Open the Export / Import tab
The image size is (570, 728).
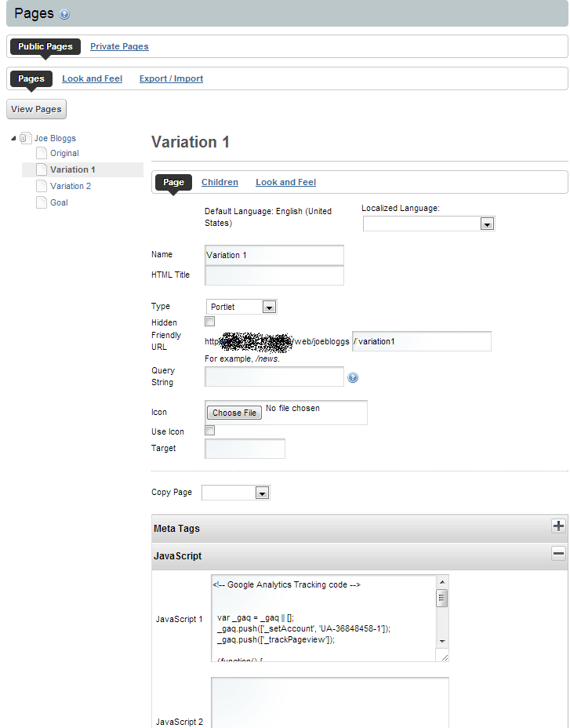tap(171, 78)
